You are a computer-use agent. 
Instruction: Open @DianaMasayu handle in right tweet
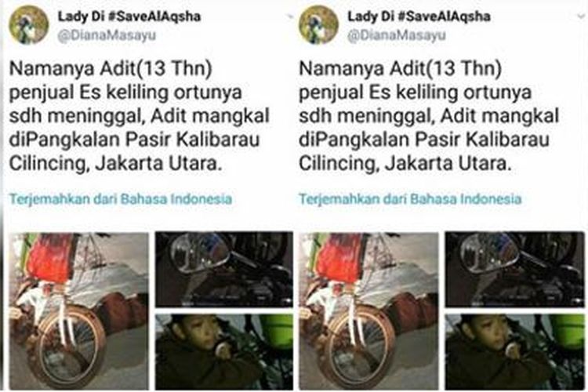(397, 35)
